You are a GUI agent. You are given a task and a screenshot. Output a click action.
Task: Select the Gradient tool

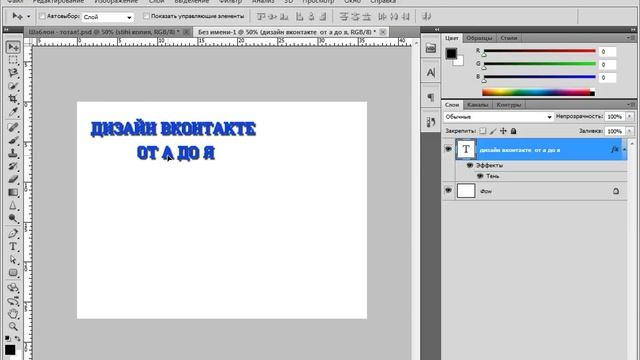point(13,192)
